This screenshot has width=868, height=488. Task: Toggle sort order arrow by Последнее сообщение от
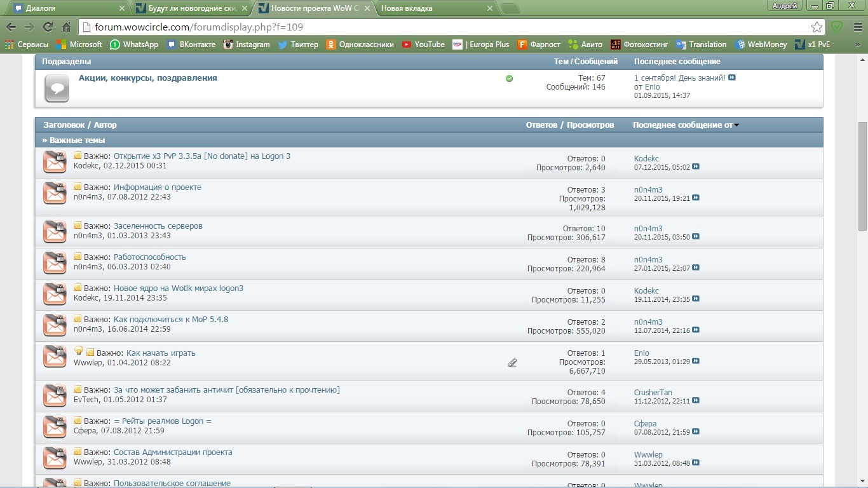tap(736, 125)
